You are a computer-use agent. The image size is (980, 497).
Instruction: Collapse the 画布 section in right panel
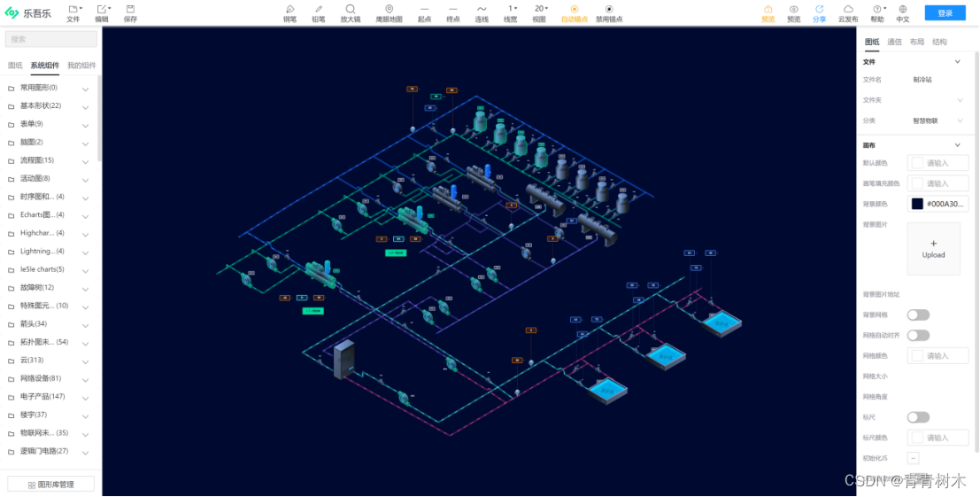click(x=957, y=145)
